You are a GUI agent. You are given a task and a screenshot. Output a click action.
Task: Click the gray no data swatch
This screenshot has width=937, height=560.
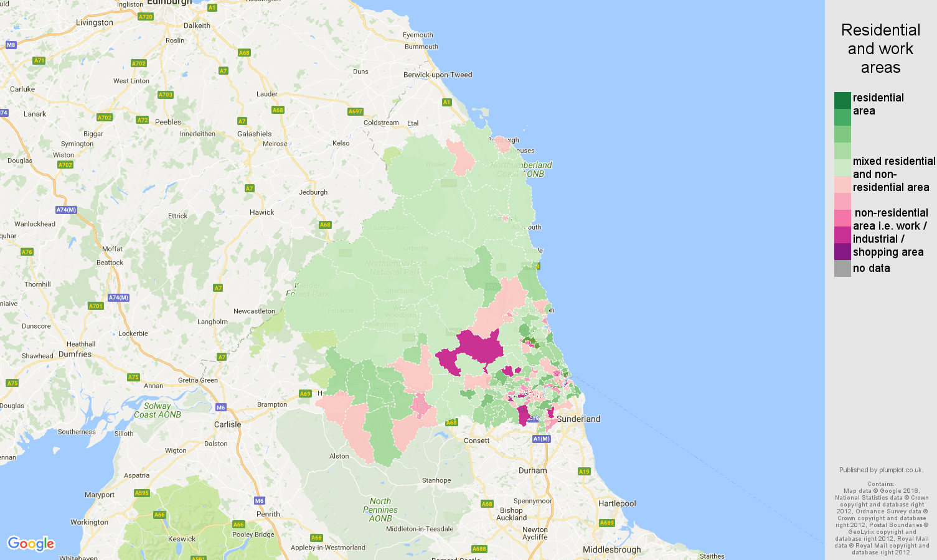pos(842,268)
